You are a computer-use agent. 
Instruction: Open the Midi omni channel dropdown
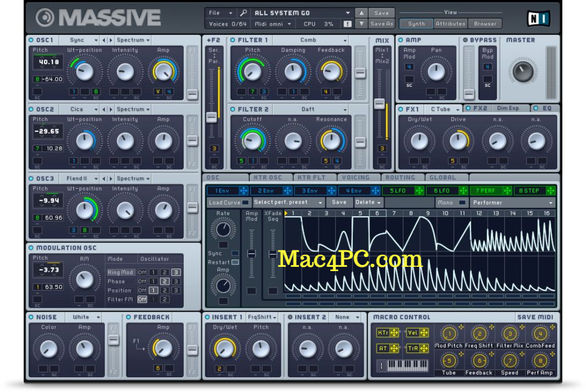[x=273, y=24]
